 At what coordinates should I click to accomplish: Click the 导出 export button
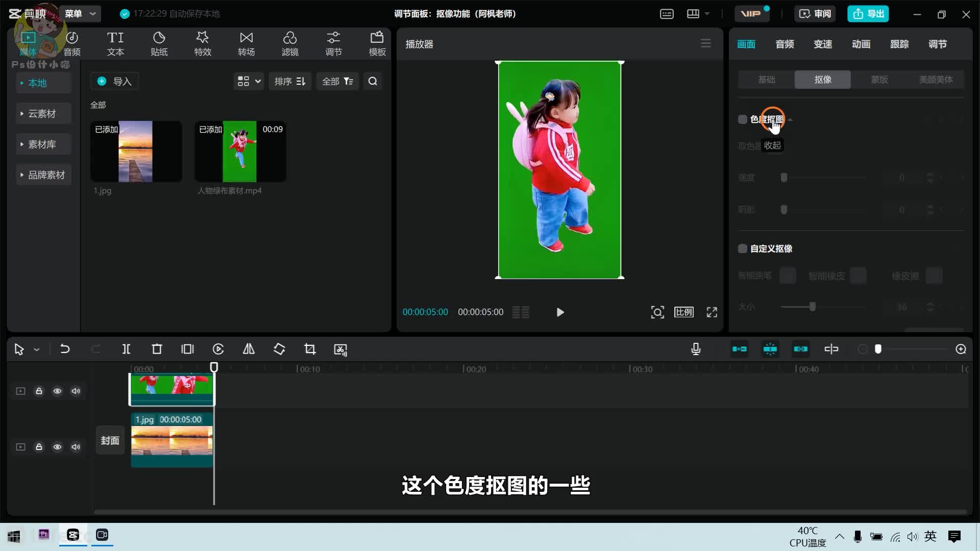click(x=868, y=14)
